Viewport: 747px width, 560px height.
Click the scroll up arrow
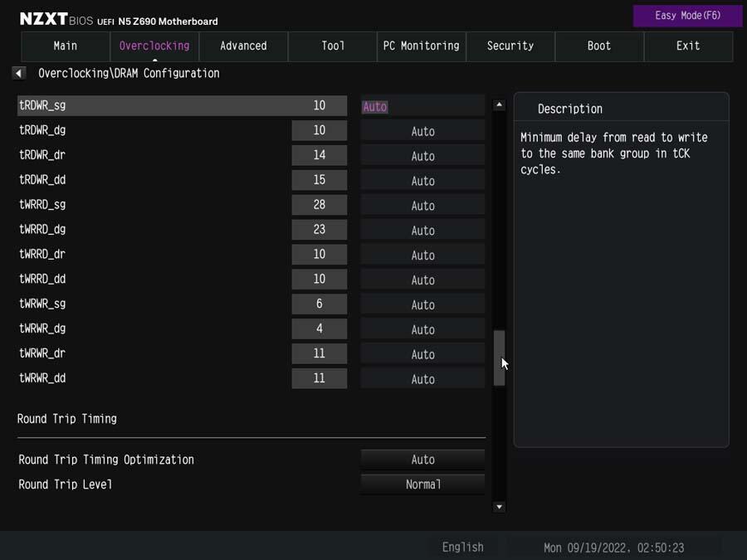coord(499,105)
